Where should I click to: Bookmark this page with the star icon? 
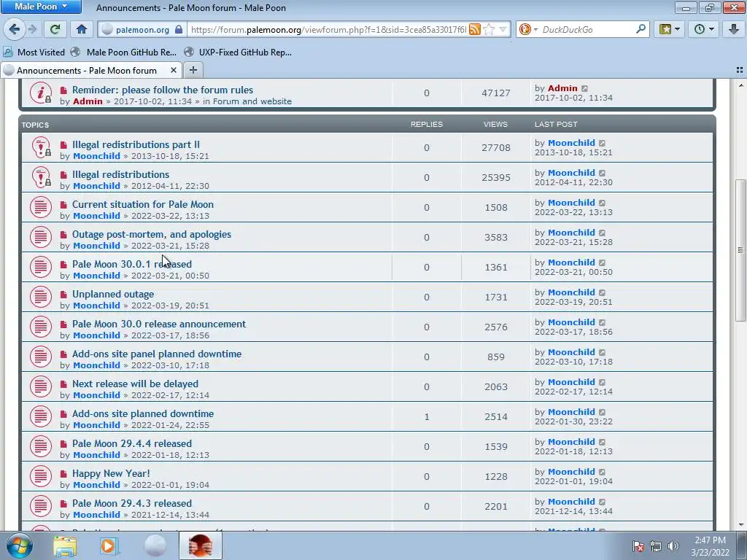(488, 29)
